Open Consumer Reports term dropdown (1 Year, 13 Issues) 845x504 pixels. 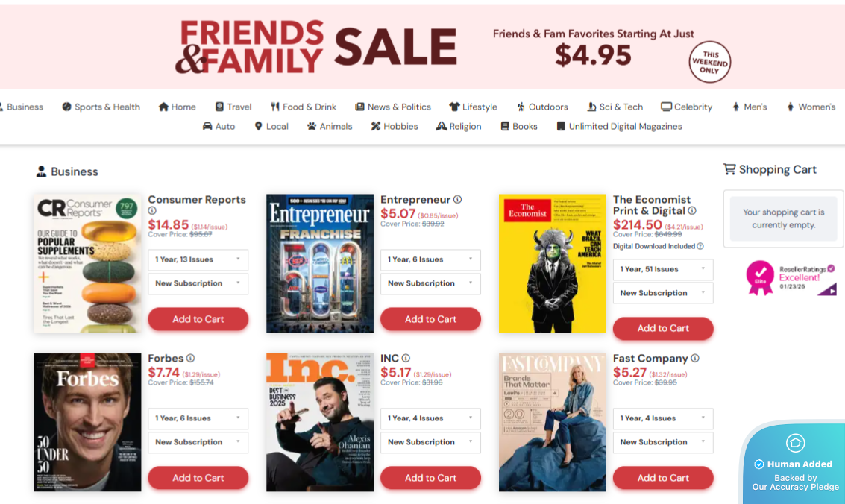198,259
